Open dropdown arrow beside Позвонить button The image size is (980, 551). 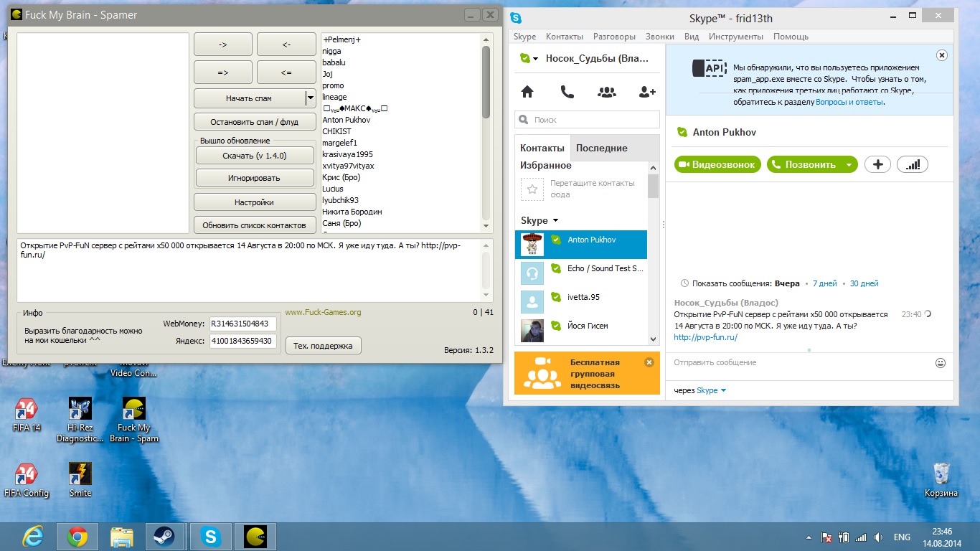[849, 164]
